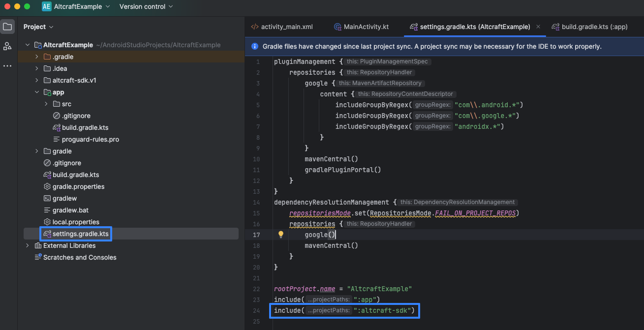Click FAIL_ON_PROJECT_REPOS in the code

(475, 213)
